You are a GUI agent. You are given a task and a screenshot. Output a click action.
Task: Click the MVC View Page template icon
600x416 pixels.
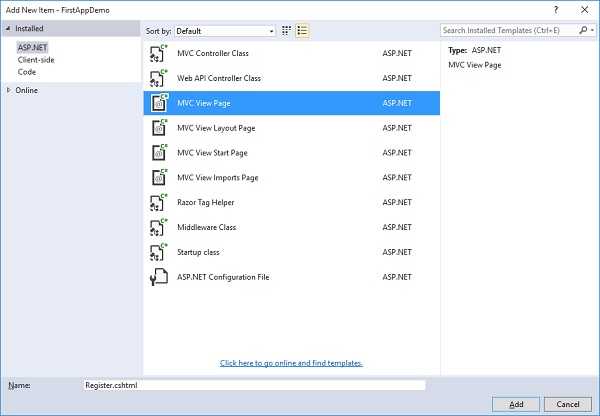(158, 103)
